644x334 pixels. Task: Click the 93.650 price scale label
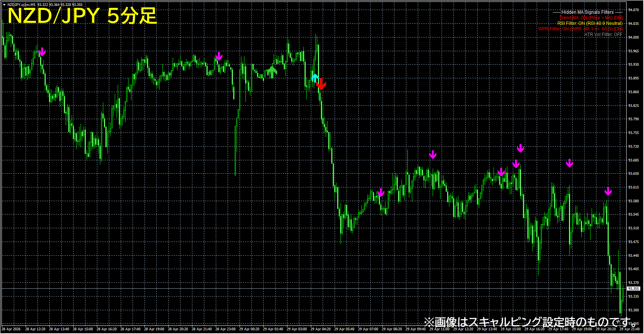634,174
